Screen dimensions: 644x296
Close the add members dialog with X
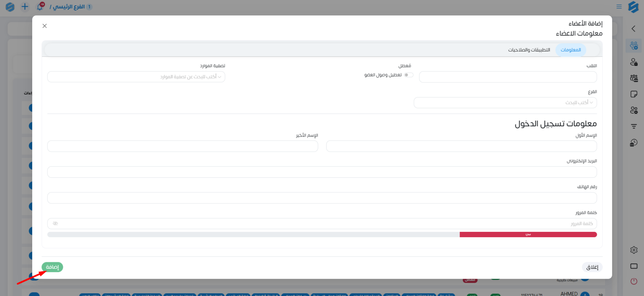[x=44, y=26]
